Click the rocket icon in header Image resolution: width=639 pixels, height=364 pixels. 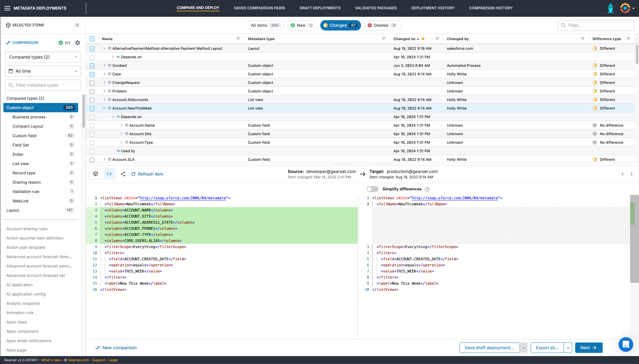(x=610, y=8)
